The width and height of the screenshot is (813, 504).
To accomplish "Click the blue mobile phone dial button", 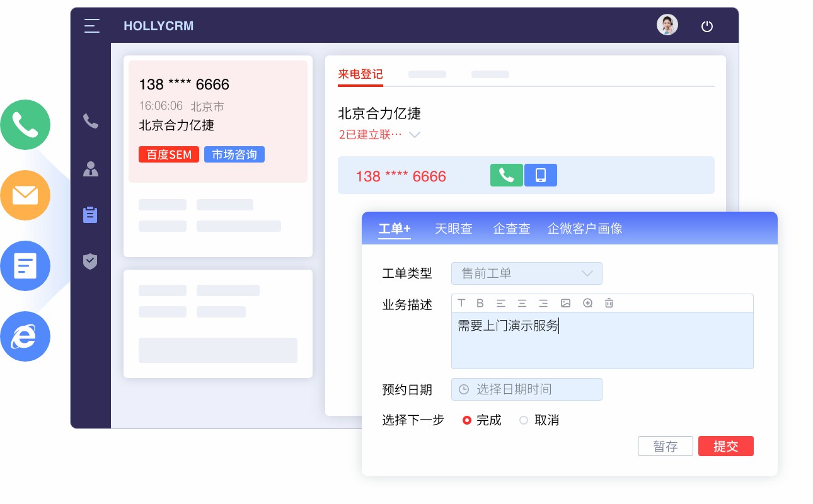I will point(541,175).
